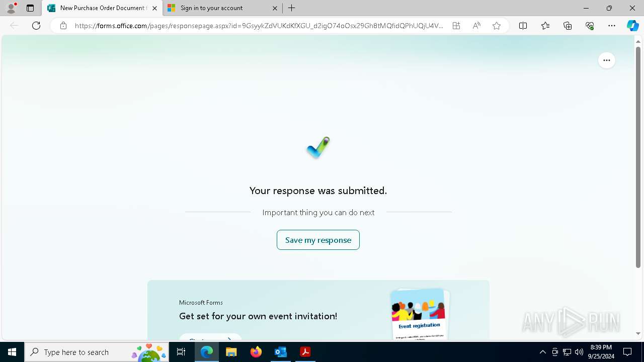Open Outlook from the taskbar
The image size is (644, 362).
(x=280, y=352)
